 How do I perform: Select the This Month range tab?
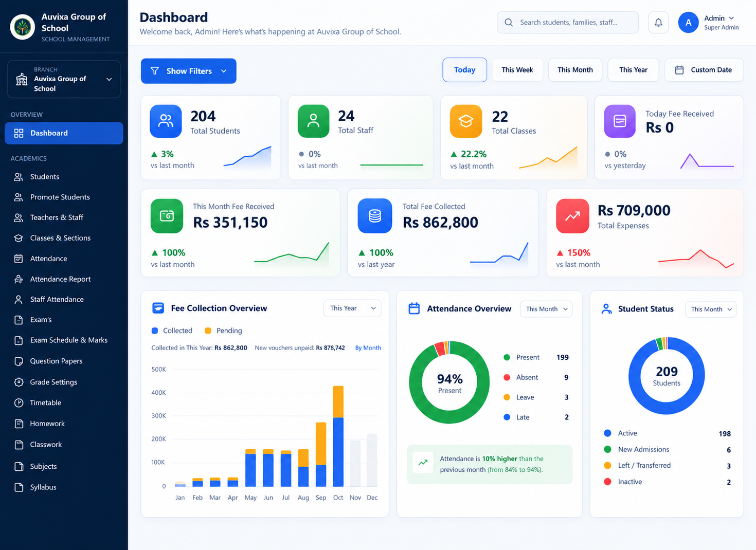[x=575, y=70]
